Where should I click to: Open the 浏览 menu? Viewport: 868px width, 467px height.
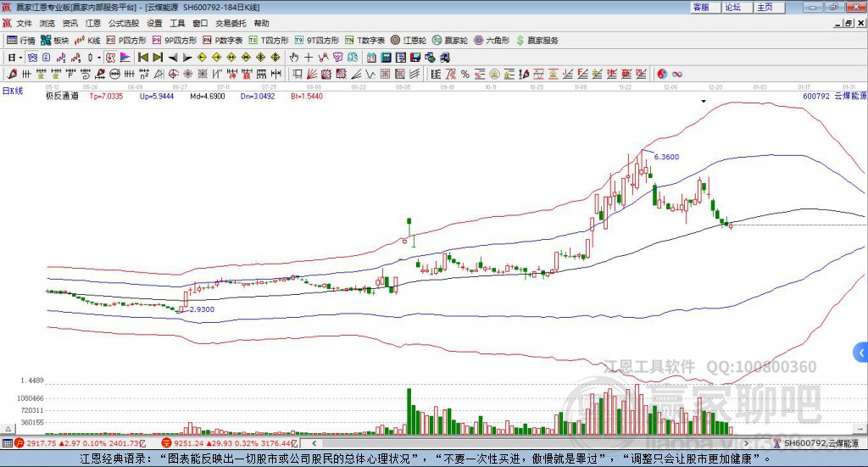(47, 23)
